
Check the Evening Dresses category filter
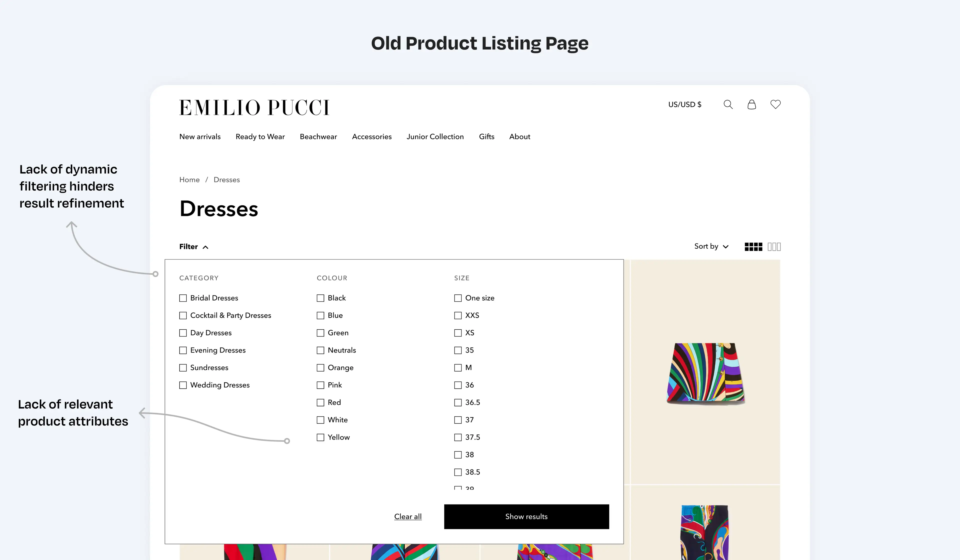coord(183,350)
